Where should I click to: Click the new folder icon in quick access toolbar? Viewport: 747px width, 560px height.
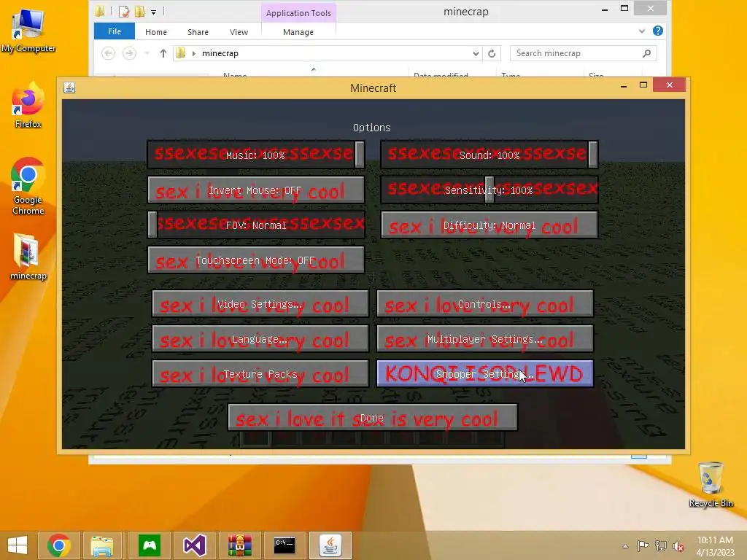click(x=139, y=11)
